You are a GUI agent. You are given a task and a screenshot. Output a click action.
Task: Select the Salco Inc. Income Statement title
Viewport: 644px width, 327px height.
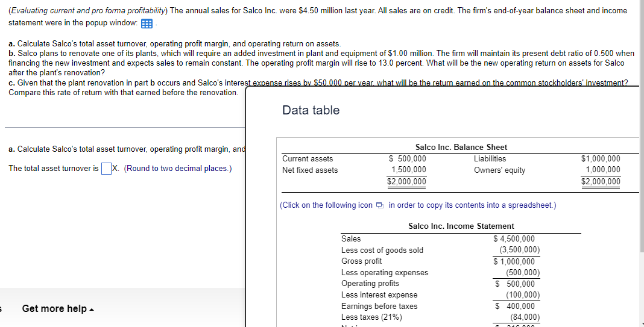(x=461, y=226)
